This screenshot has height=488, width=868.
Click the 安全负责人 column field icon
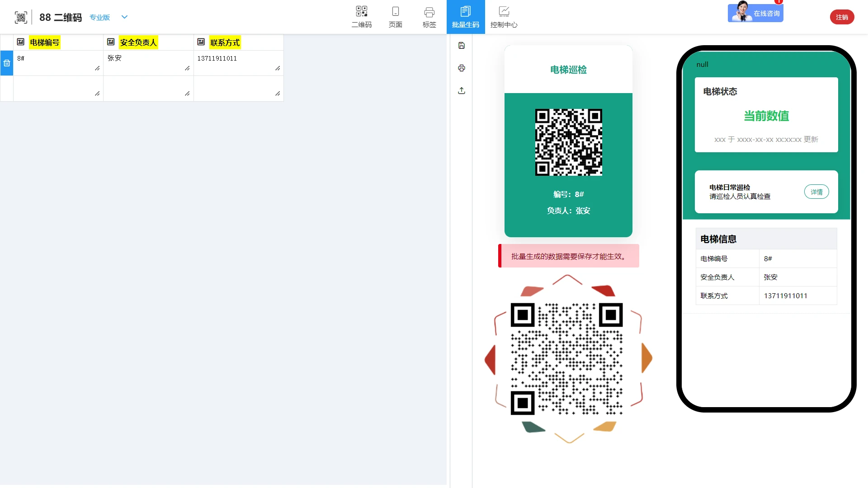coord(111,42)
